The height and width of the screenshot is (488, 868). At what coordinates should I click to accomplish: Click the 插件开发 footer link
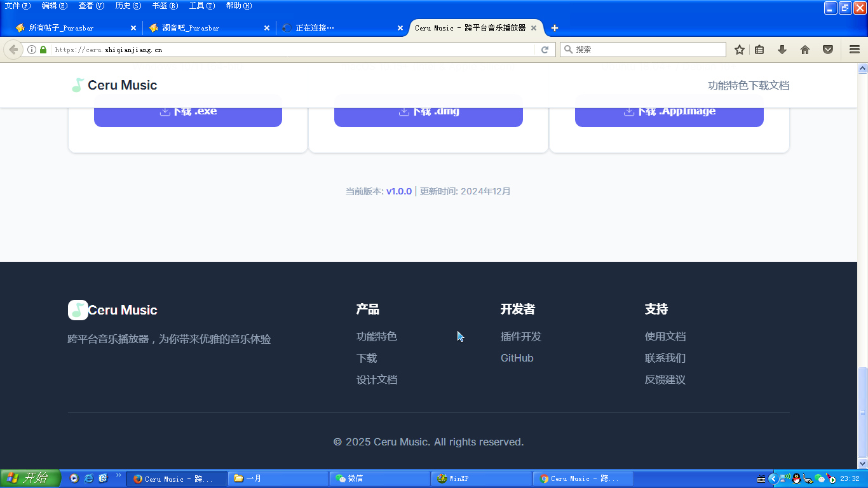coord(520,336)
